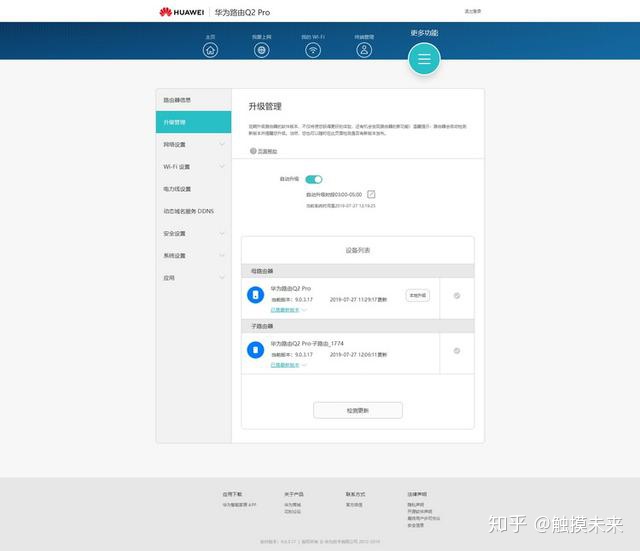Image resolution: width=640 pixels, height=551 pixels.
Task: Open the link under Contact footer column
Action: click(354, 505)
